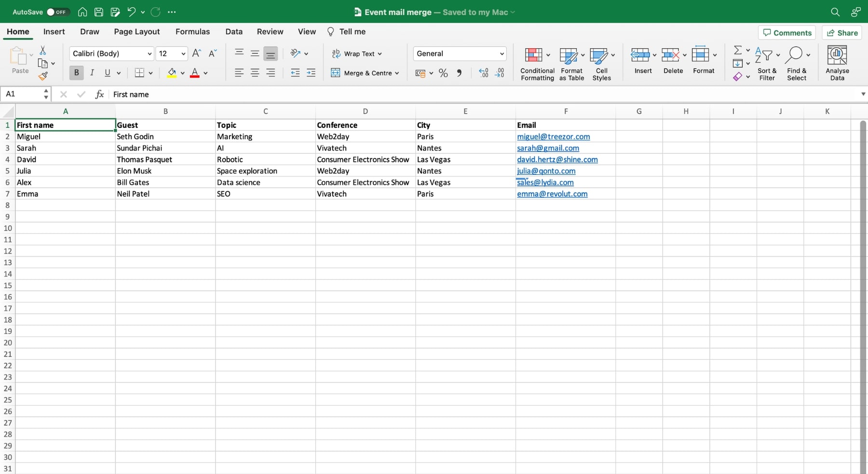Apply percent style formatting
The image size is (868, 474).
(443, 73)
